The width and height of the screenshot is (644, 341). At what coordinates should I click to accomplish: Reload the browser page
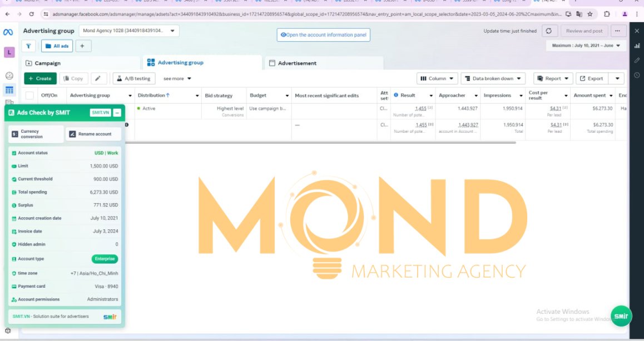pos(31,14)
